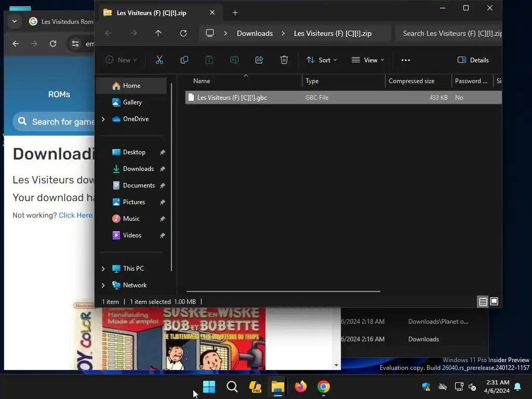Select Network in the navigation pane

click(x=135, y=285)
